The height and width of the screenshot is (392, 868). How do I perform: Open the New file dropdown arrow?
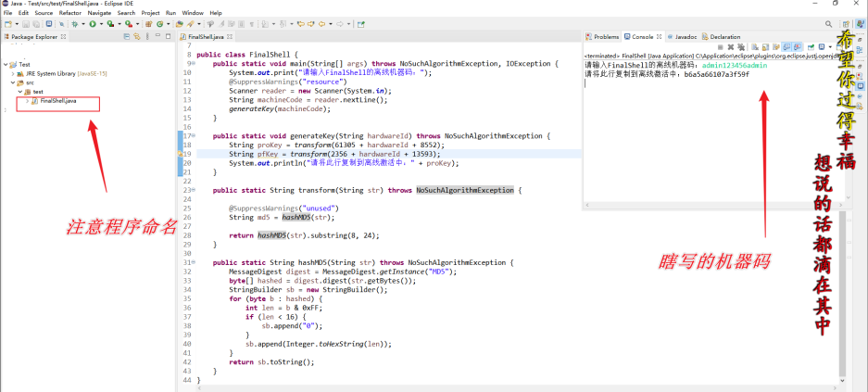click(17, 24)
